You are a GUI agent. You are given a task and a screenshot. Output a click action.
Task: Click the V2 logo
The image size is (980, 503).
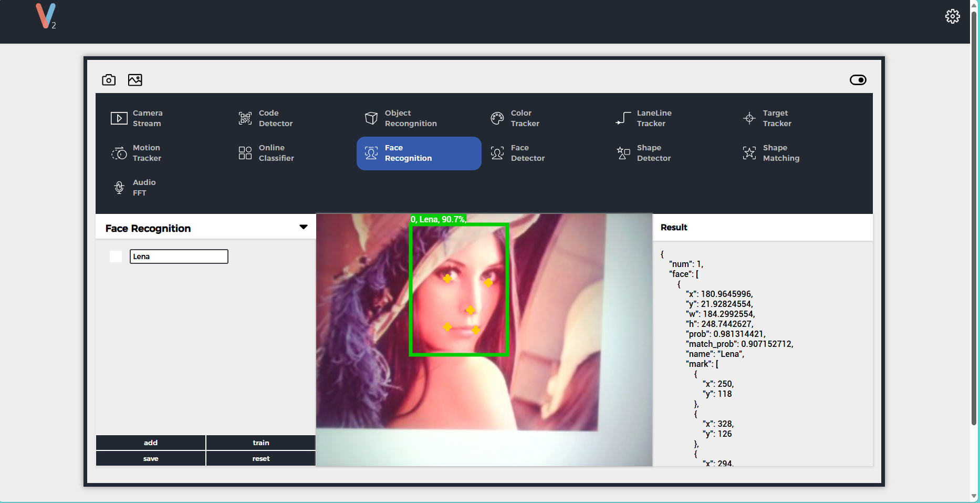tap(46, 16)
